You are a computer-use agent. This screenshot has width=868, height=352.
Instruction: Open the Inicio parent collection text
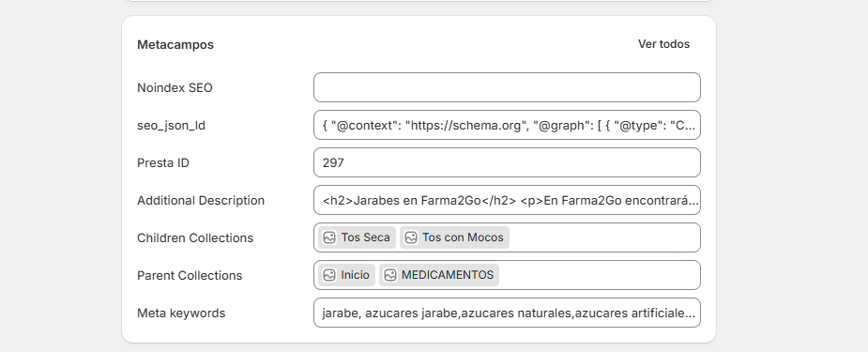[x=355, y=275]
